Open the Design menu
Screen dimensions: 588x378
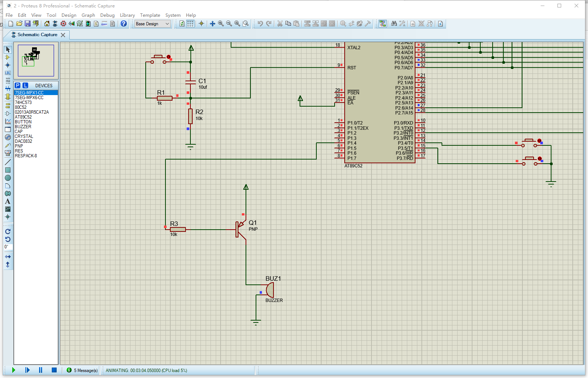pyautogui.click(x=69, y=15)
